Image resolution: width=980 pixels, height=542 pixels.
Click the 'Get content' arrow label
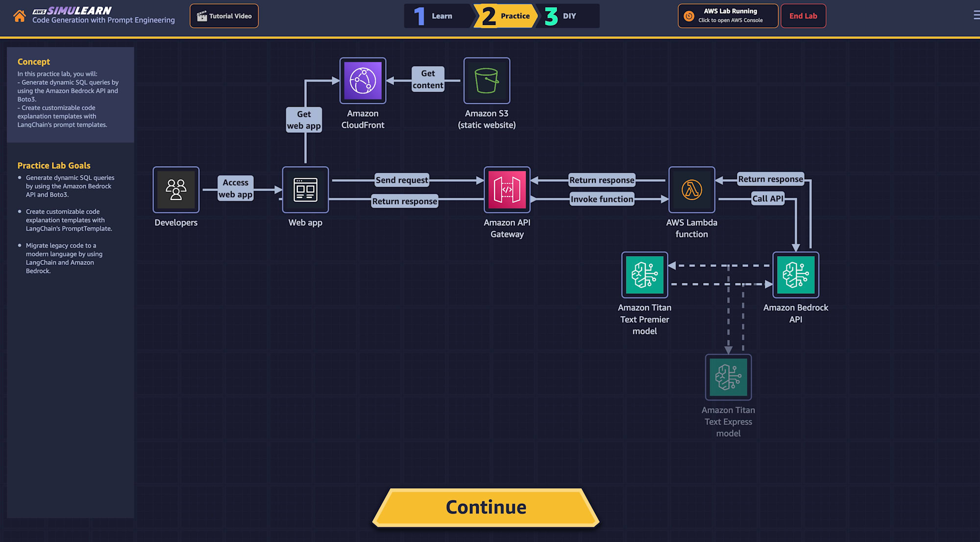pos(428,79)
